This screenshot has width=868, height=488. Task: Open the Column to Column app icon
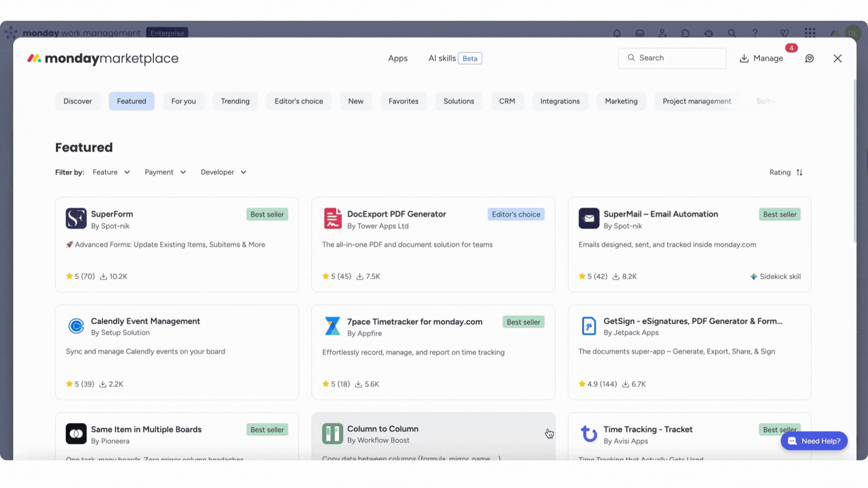[333, 434]
